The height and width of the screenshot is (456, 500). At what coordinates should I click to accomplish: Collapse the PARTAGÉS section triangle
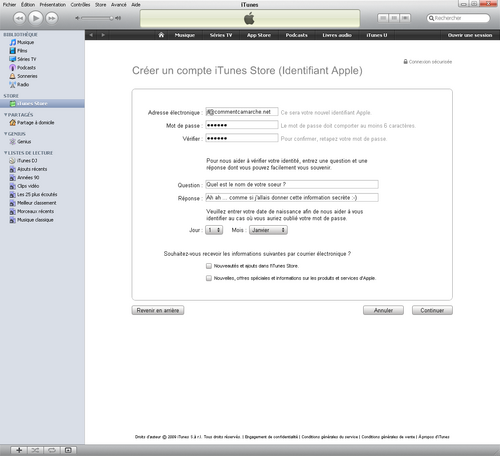point(5,115)
